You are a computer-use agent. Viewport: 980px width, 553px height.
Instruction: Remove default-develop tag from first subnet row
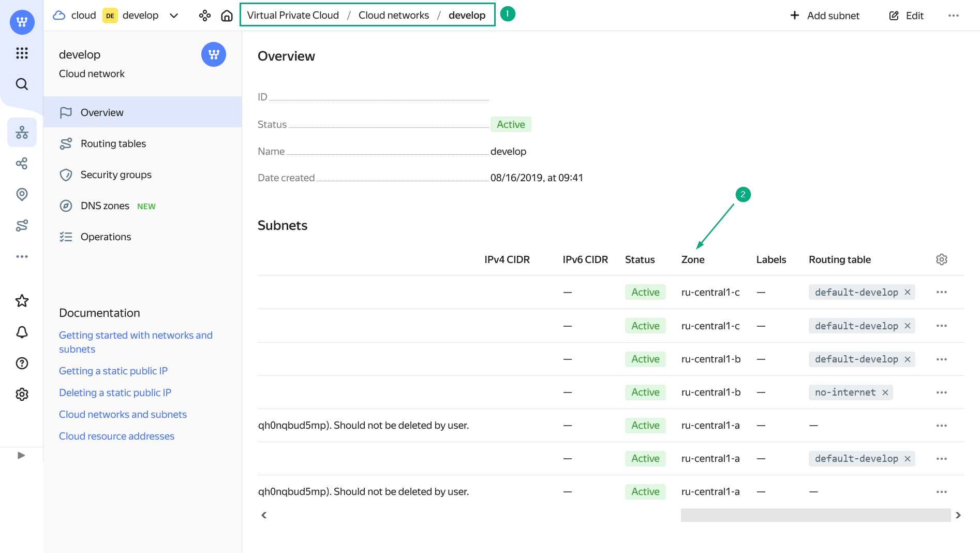(x=908, y=292)
